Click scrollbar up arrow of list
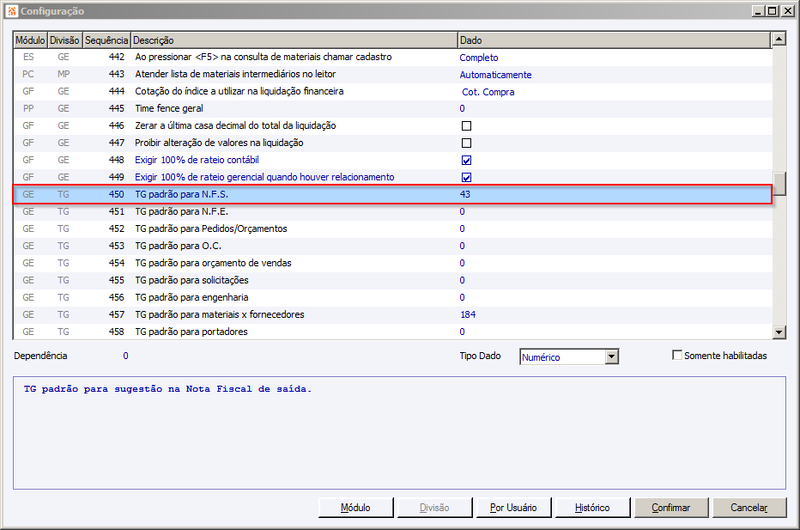 (x=779, y=39)
